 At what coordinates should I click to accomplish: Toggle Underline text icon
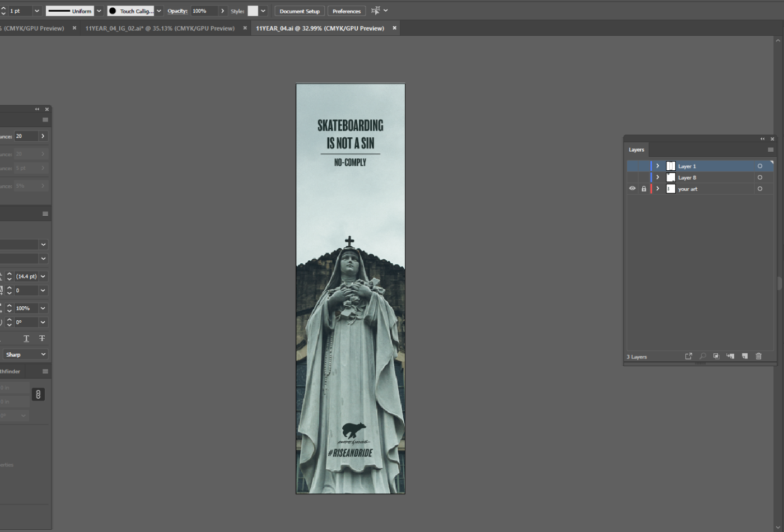pyautogui.click(x=26, y=339)
